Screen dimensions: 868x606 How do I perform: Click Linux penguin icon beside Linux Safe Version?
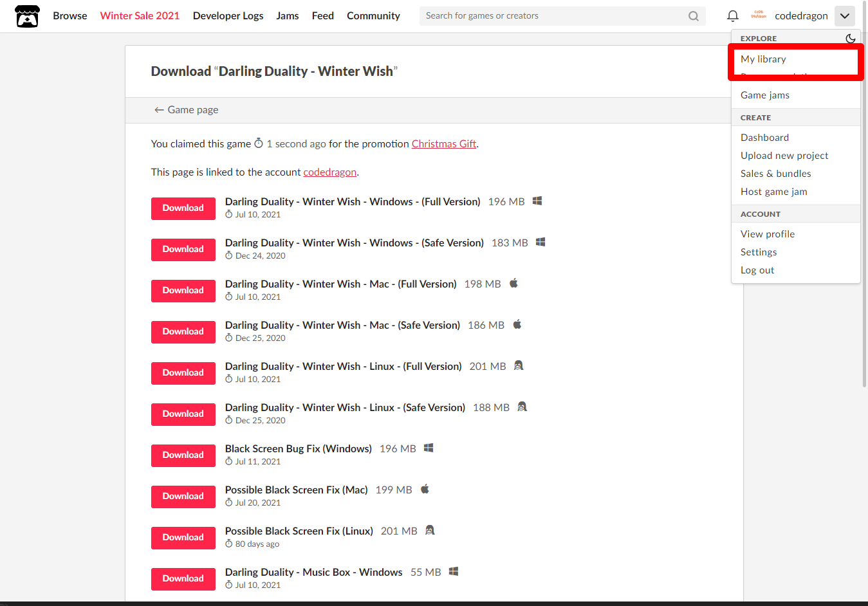pyautogui.click(x=522, y=407)
